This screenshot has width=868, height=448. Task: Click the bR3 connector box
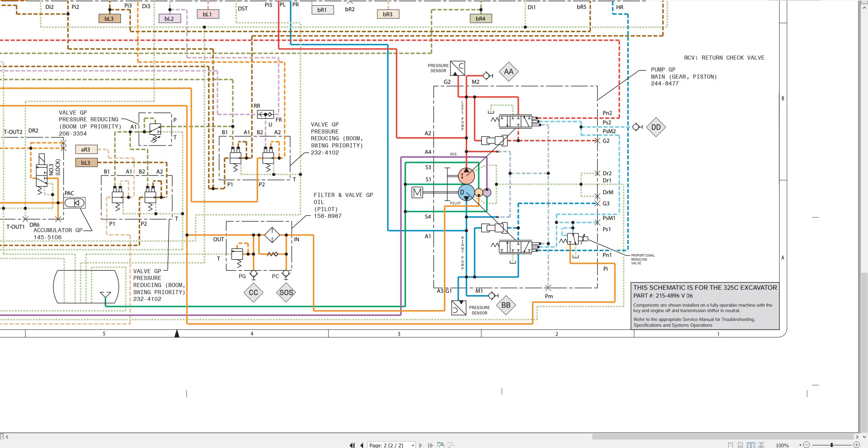tap(388, 14)
